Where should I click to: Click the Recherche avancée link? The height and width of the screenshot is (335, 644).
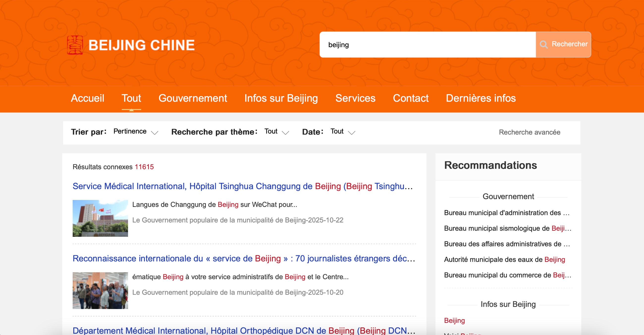click(529, 132)
